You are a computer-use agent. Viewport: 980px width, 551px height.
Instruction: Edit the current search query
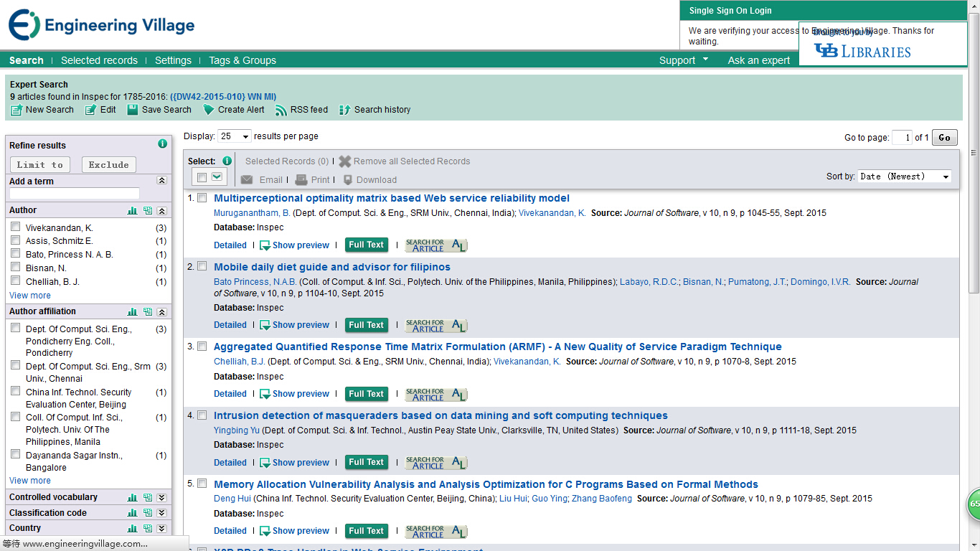click(x=100, y=110)
